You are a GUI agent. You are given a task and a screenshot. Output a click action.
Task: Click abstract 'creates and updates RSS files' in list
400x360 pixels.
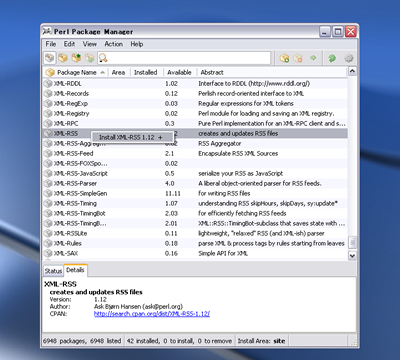(x=238, y=133)
